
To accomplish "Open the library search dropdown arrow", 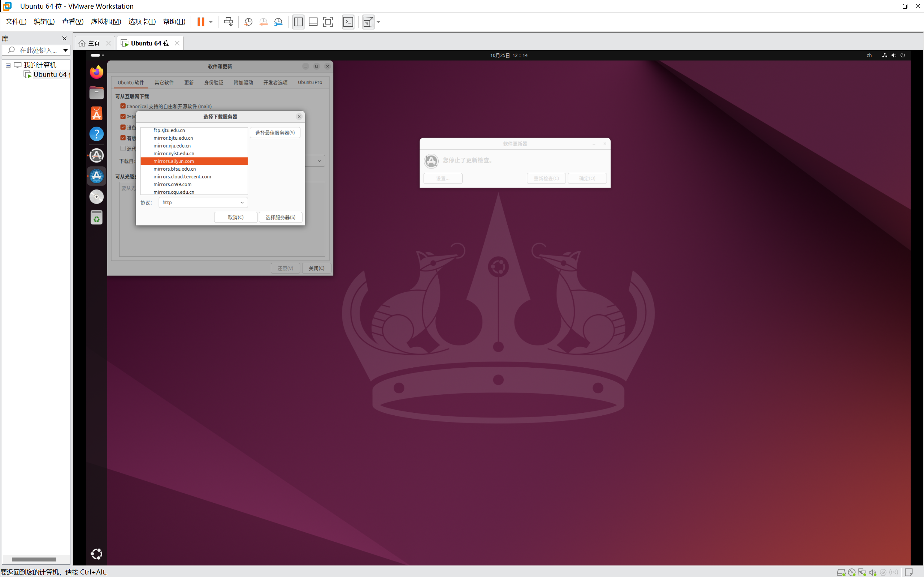I will click(x=65, y=50).
